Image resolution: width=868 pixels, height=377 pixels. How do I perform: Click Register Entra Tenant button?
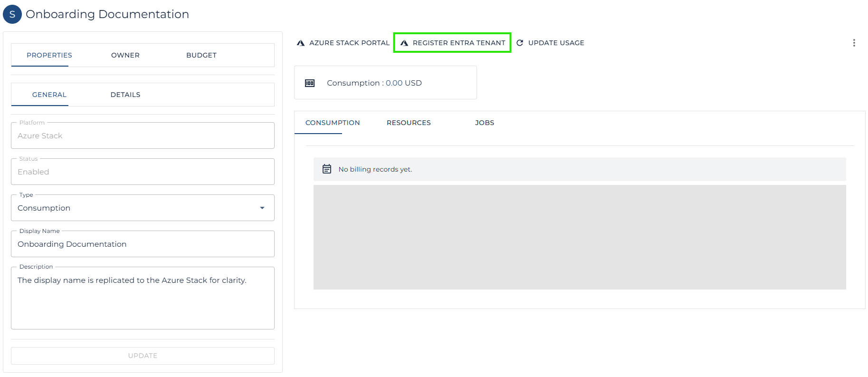[458, 43]
